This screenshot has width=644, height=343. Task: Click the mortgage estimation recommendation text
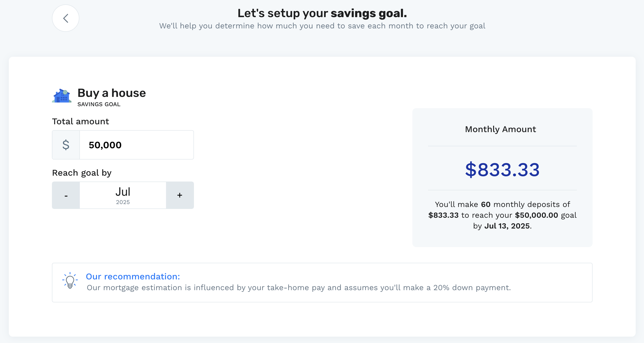coord(299,287)
